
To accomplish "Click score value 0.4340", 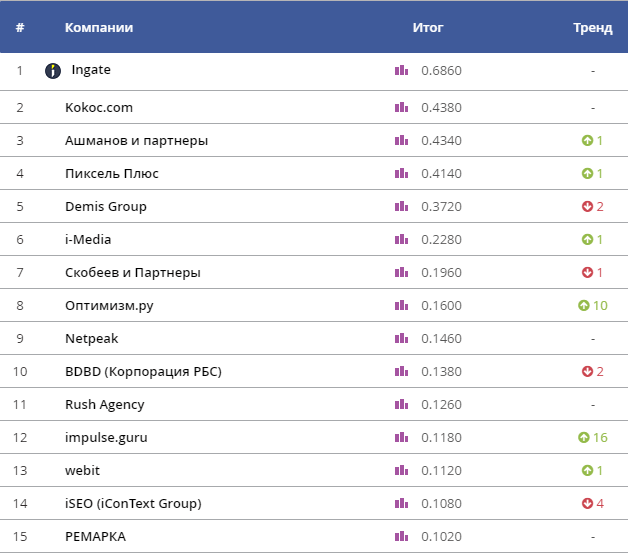I will coord(441,141).
